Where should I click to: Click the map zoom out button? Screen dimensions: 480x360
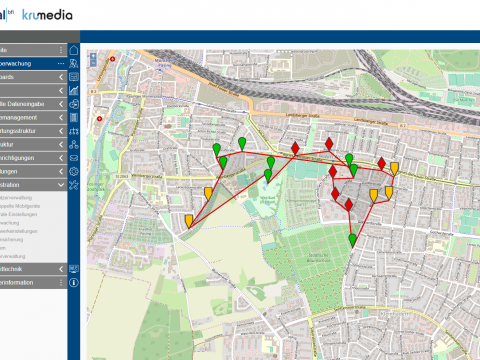93,62
